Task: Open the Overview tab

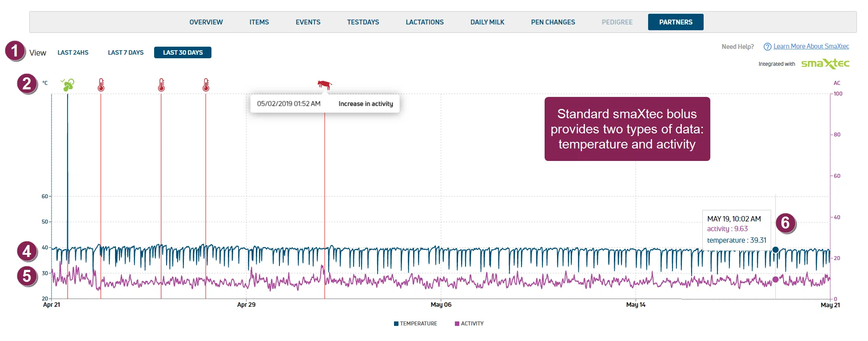Action: pyautogui.click(x=206, y=22)
